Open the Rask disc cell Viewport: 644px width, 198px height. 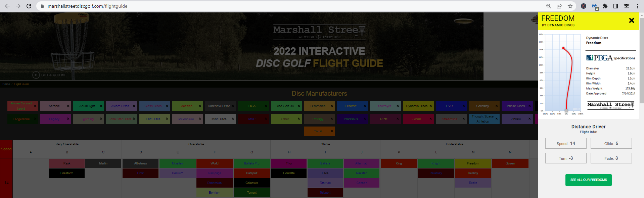[67, 163]
